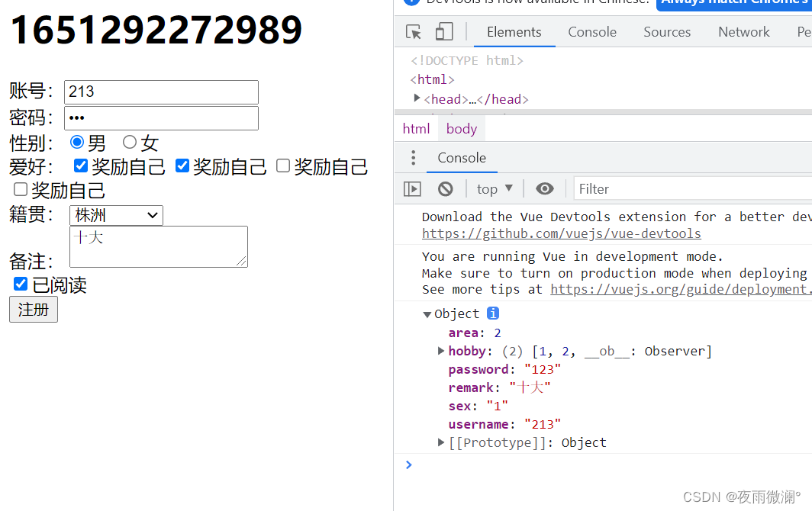The width and height of the screenshot is (812, 511).
Task: Uncheck the 已阅读 checkbox
Action: point(19,284)
